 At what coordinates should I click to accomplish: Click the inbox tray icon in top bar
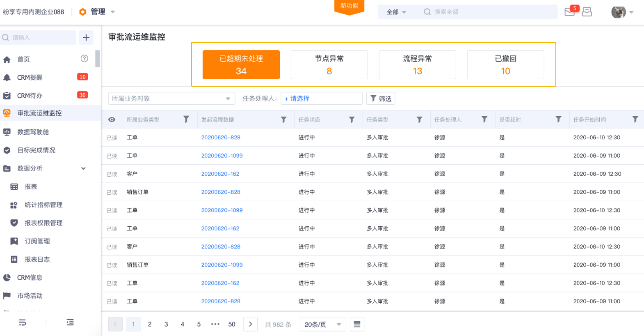tap(587, 12)
